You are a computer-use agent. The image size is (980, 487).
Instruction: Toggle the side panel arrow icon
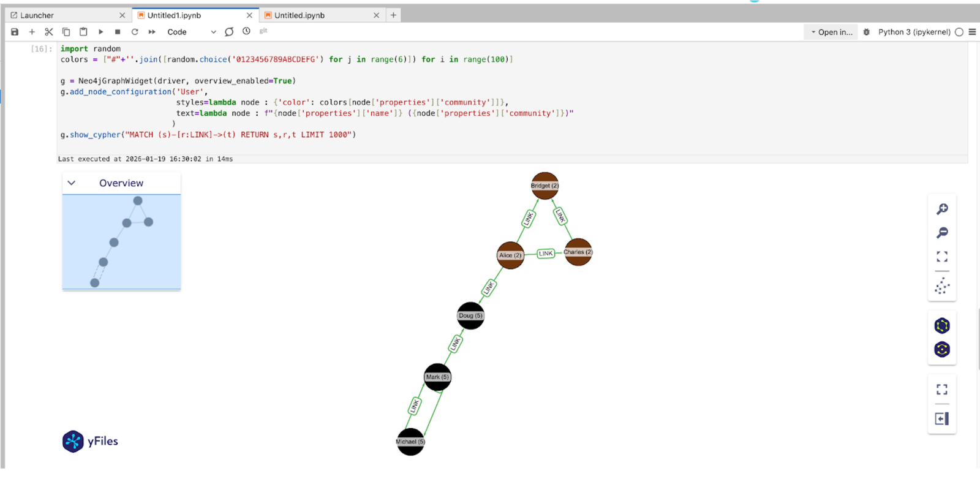click(942, 419)
